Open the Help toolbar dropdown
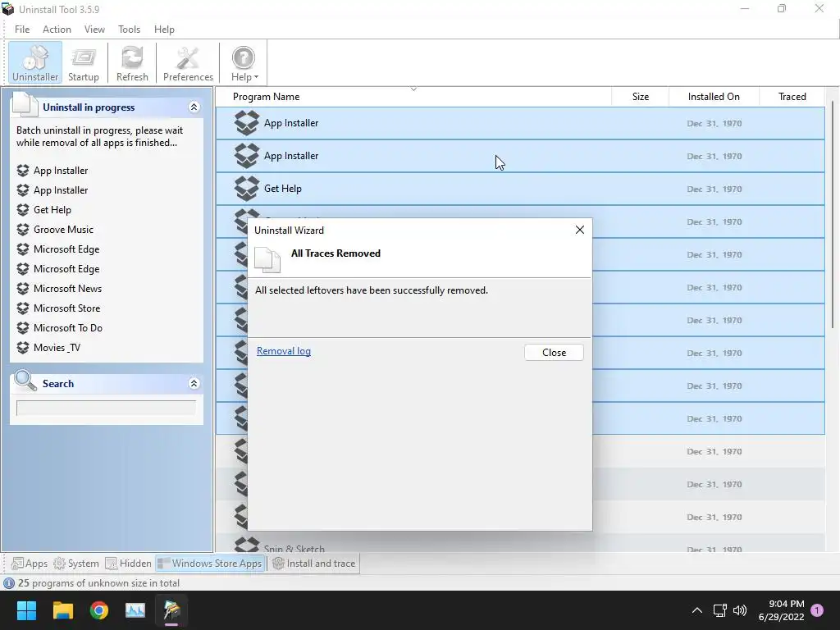The width and height of the screenshot is (840, 630). (244, 62)
